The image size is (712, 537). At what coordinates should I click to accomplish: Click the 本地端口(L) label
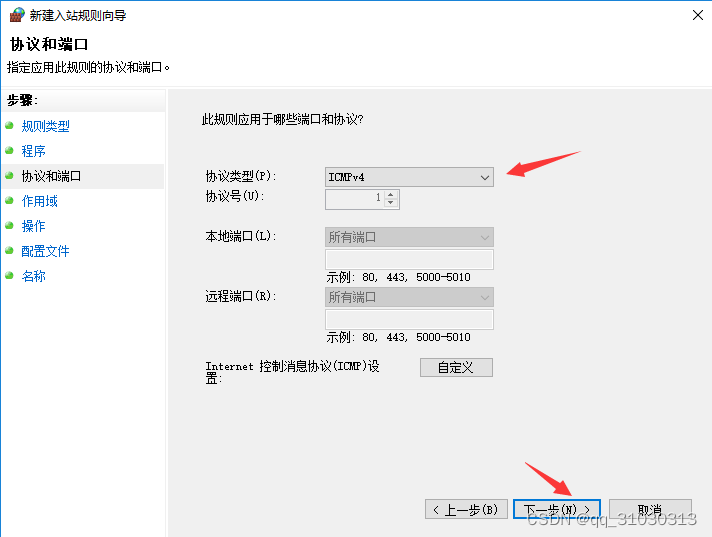point(240,236)
